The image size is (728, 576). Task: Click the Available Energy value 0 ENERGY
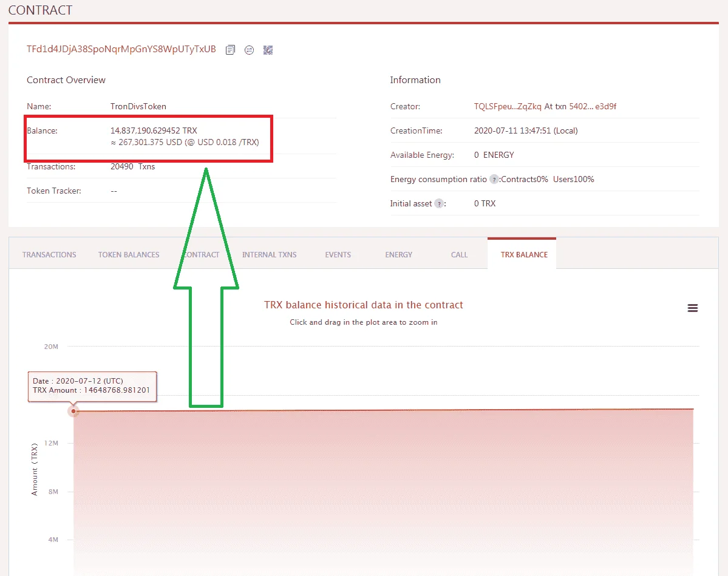coord(494,155)
